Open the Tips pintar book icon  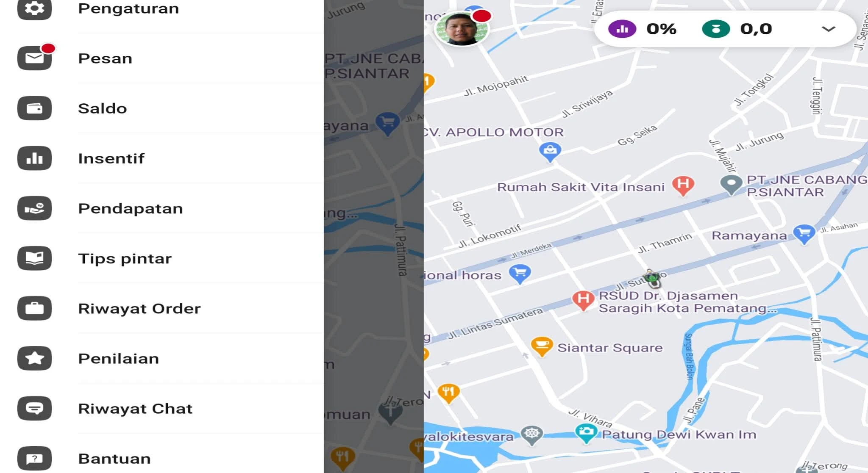click(x=34, y=258)
